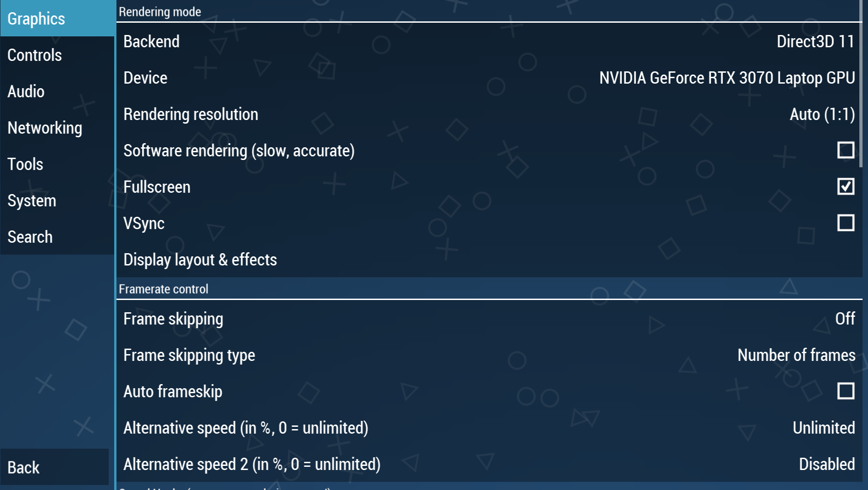
Task: Open Display layout & effects
Action: tap(200, 260)
